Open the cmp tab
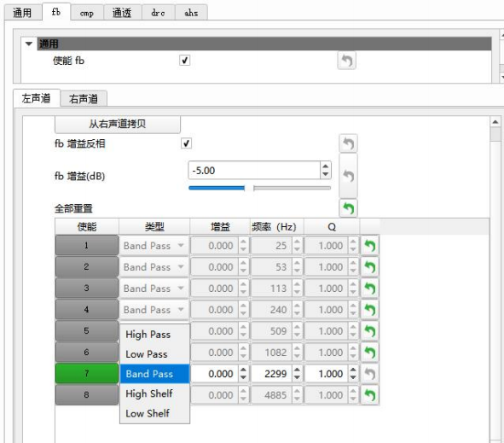The width and height of the screenshot is (504, 443). (x=87, y=13)
